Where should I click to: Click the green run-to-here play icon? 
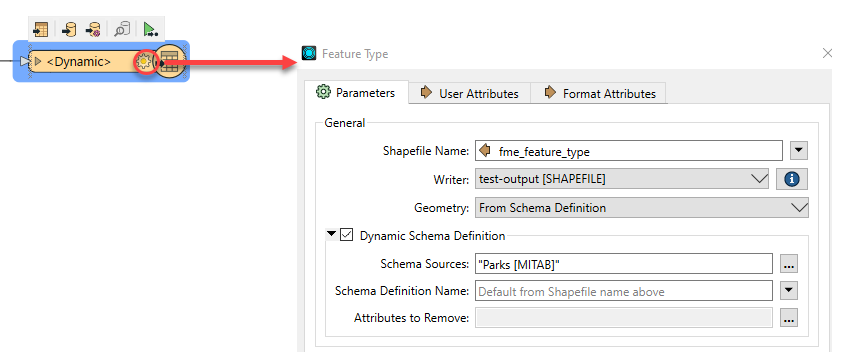pyautogui.click(x=150, y=29)
